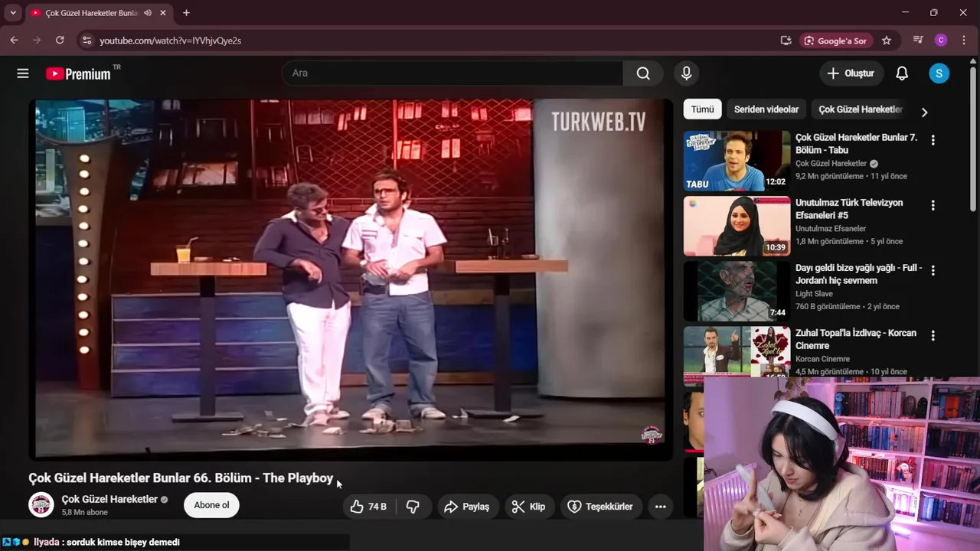This screenshot has width=980, height=551.
Task: Open options for Zuhal Topal'la İzdivaç video
Action: tap(933, 335)
